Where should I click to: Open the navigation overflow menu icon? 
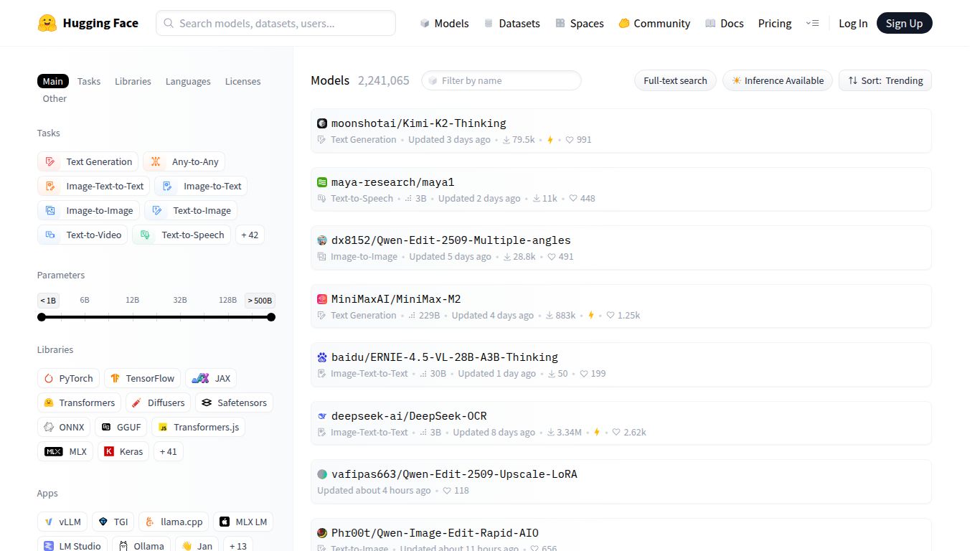click(812, 23)
